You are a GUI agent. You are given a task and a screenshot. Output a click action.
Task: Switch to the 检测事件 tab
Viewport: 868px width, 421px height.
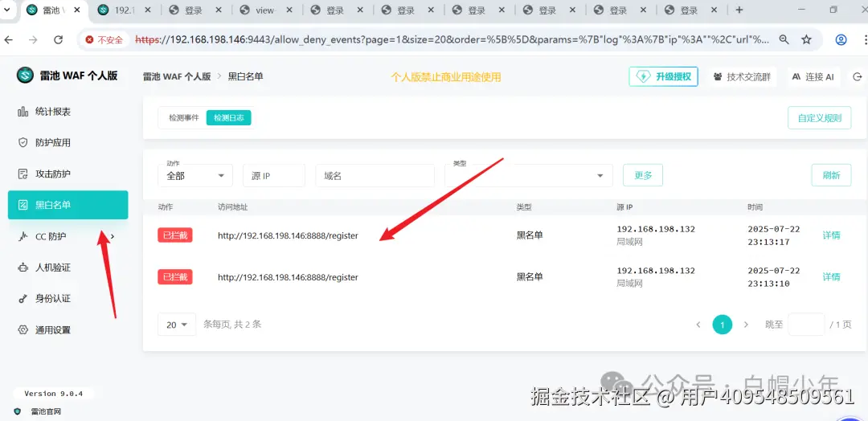[184, 118]
